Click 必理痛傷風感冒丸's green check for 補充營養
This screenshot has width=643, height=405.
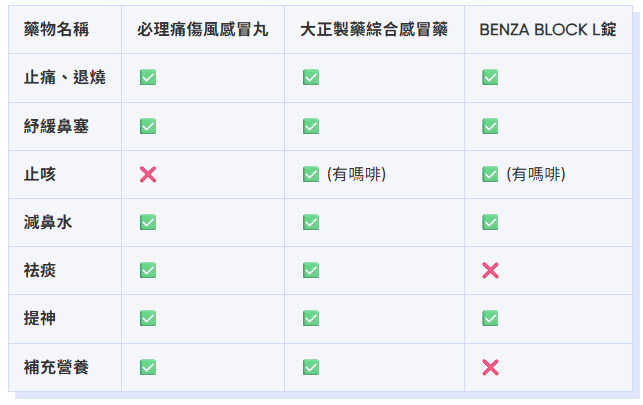tap(148, 367)
